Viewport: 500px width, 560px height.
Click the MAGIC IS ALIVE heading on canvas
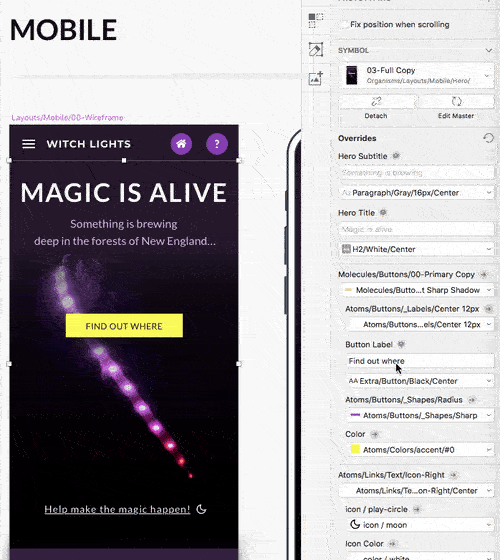click(124, 193)
